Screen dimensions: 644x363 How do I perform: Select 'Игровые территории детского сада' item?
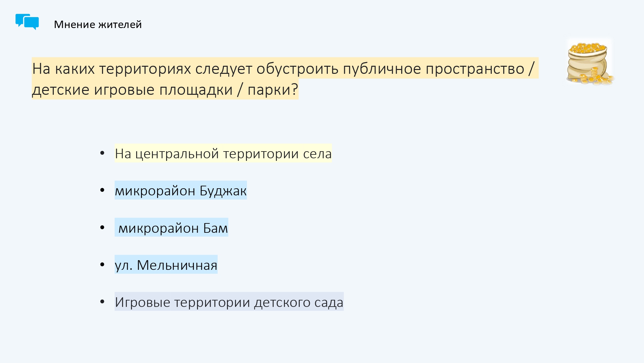(x=229, y=302)
